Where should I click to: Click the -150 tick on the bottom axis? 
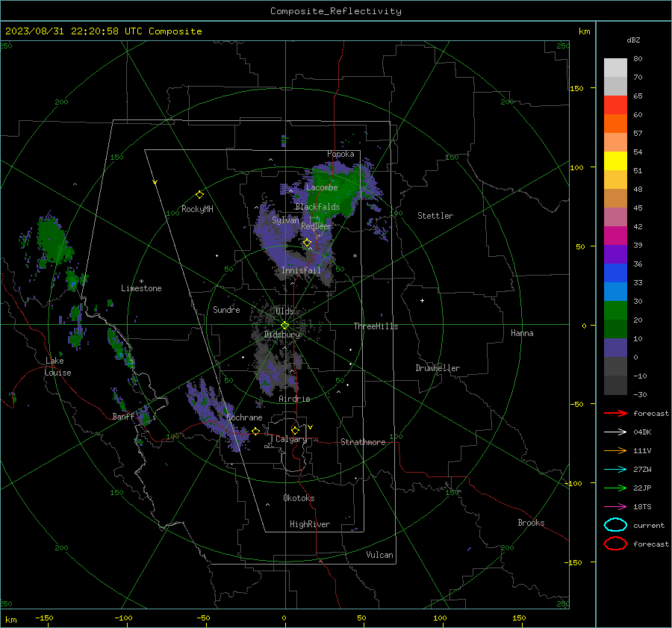44,618
